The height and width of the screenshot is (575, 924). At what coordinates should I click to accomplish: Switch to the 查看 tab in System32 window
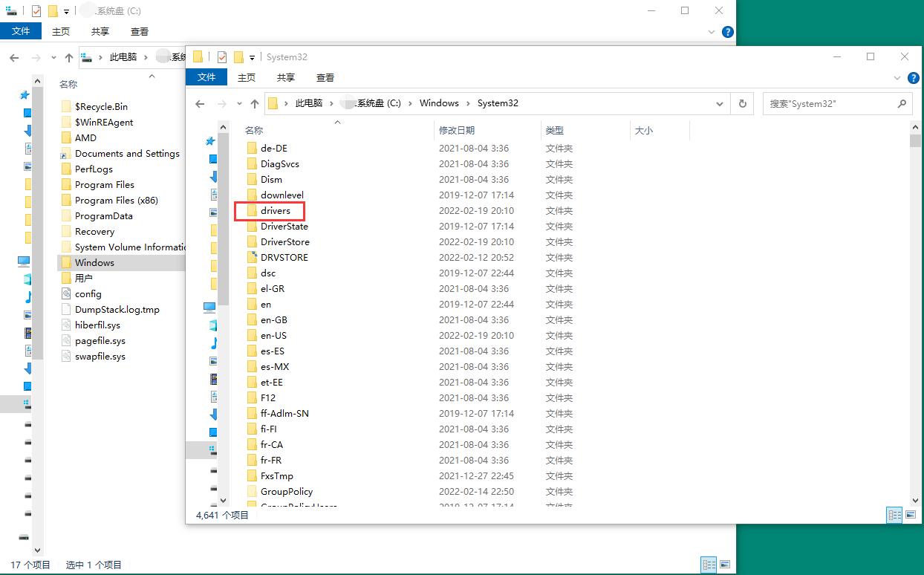click(325, 77)
